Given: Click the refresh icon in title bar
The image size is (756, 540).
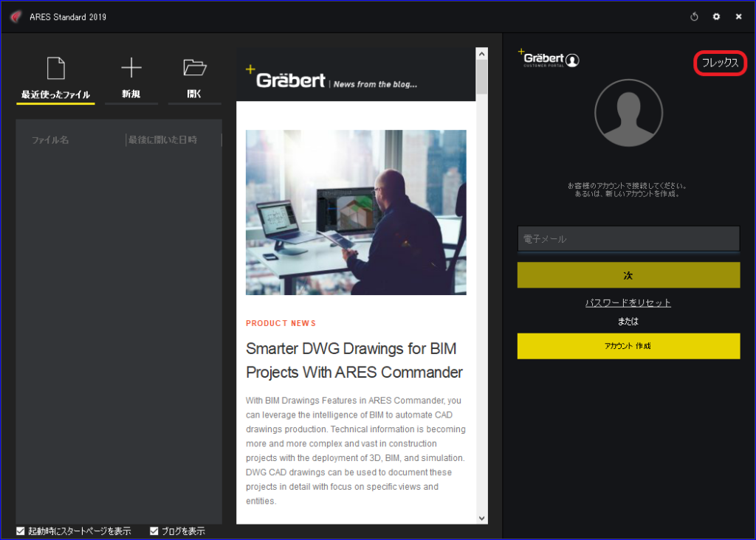Looking at the screenshot, I should tap(694, 17).
